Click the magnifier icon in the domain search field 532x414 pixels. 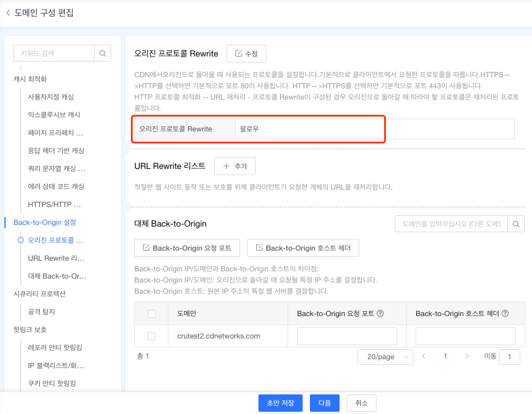[x=515, y=224]
